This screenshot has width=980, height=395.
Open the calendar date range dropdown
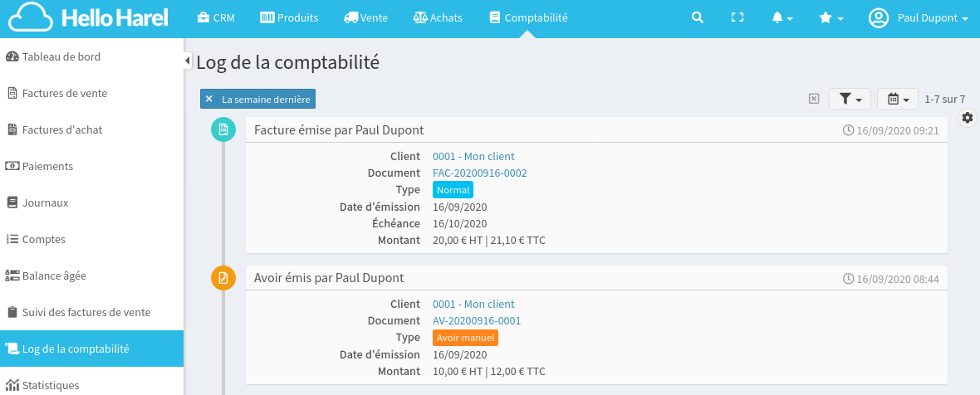point(898,99)
